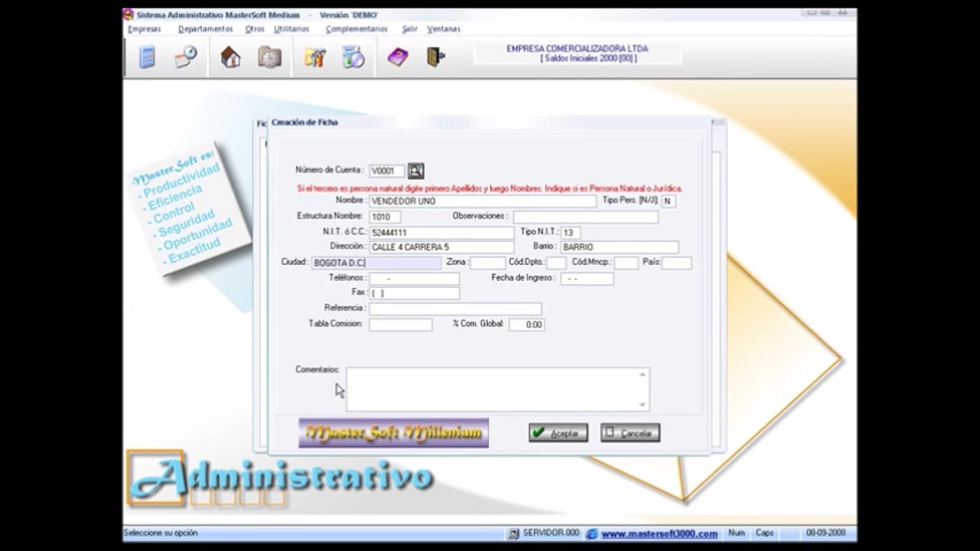This screenshot has width=980, height=551.
Task: Click the search icon beside Número de Cuenta
Action: click(x=415, y=171)
